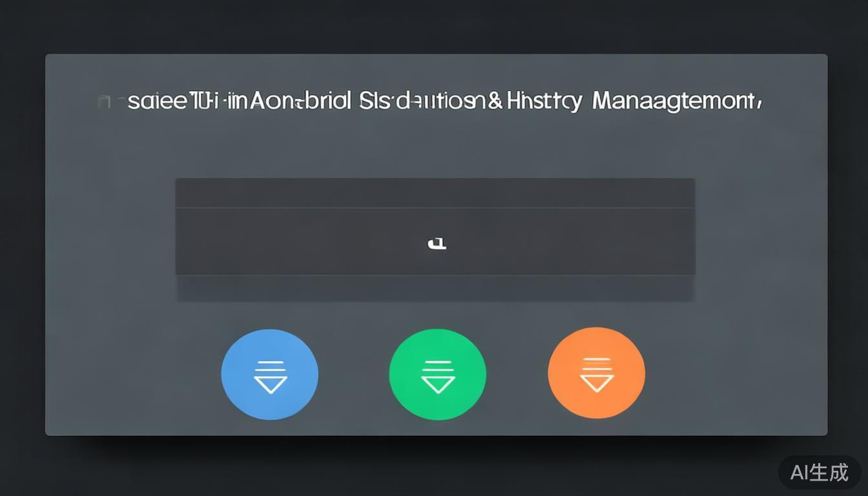Screen dimensions: 868x496
Task: Select the white triangle inside the green circle
Action: click(437, 384)
